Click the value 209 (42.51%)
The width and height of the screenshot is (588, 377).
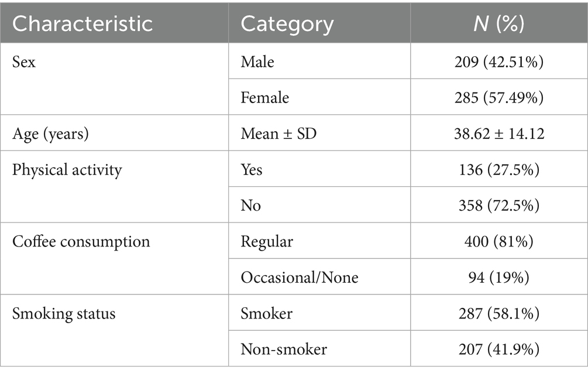point(499,61)
